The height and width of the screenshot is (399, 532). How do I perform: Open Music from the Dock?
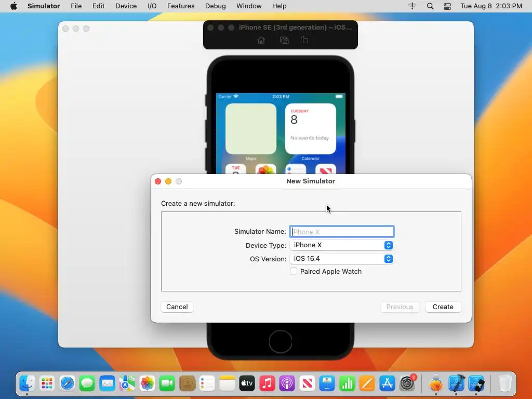coord(267,383)
